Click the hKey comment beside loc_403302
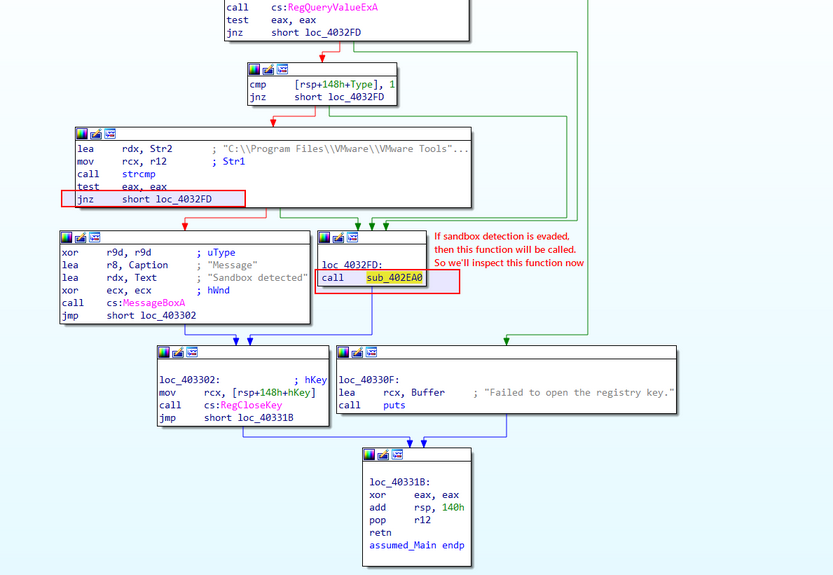The width and height of the screenshot is (833, 575). [316, 379]
